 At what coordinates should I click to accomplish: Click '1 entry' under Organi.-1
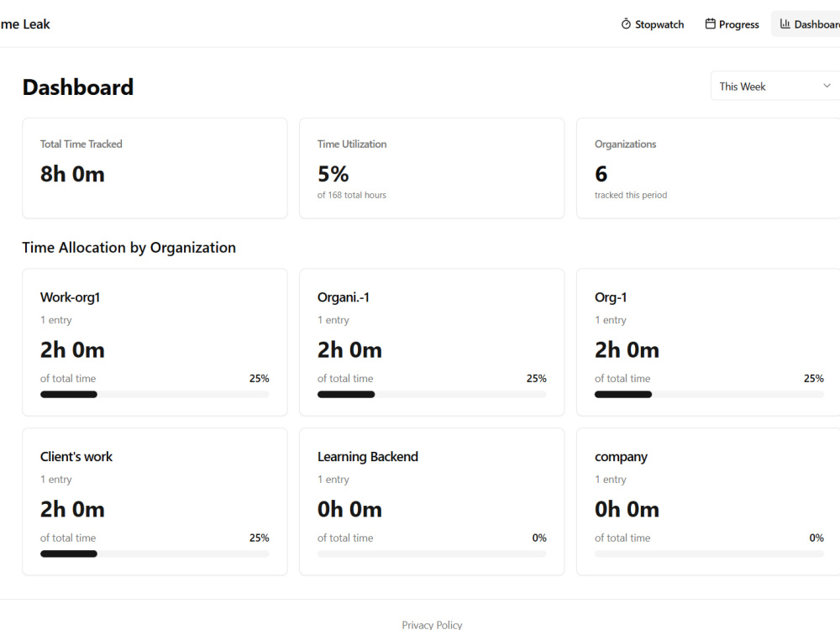point(333,320)
